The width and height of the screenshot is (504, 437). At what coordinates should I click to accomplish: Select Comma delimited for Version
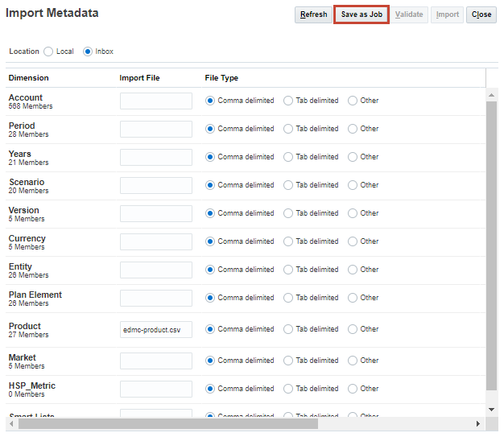pyautogui.click(x=210, y=213)
